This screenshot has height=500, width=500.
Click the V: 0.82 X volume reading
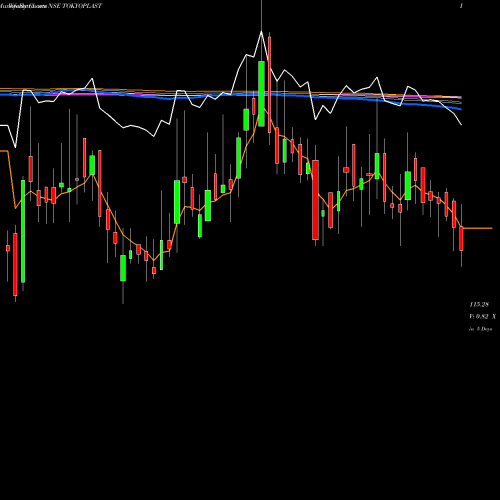482,316
